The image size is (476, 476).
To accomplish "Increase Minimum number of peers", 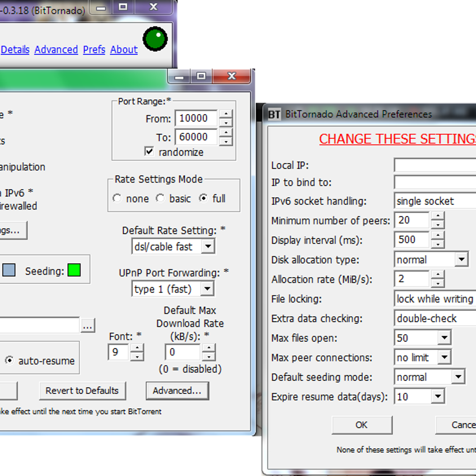I will [438, 216].
